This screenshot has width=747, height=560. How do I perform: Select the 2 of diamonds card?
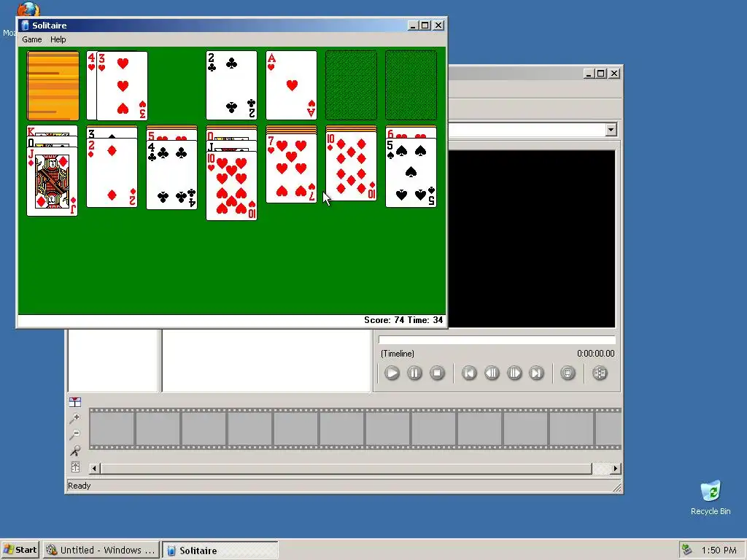[x=112, y=174]
